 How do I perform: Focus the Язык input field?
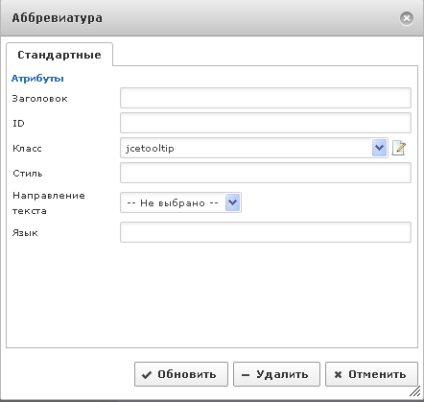click(265, 232)
